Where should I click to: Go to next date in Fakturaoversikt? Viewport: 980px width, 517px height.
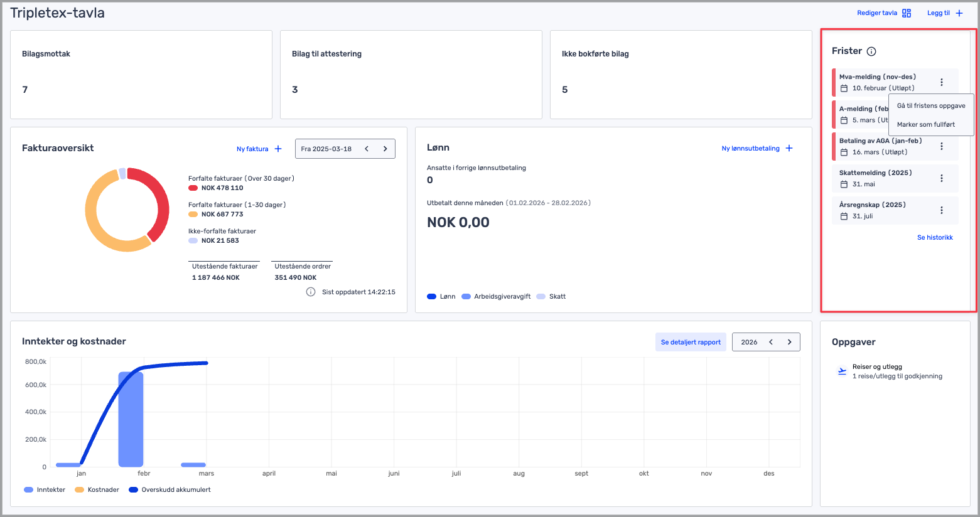point(385,149)
